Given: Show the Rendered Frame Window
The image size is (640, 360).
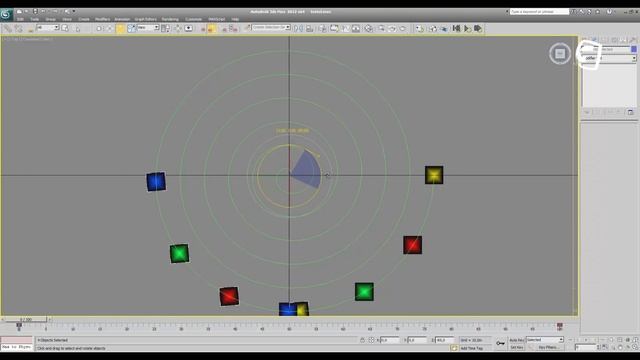Looking at the screenshot, I should pos(392,29).
